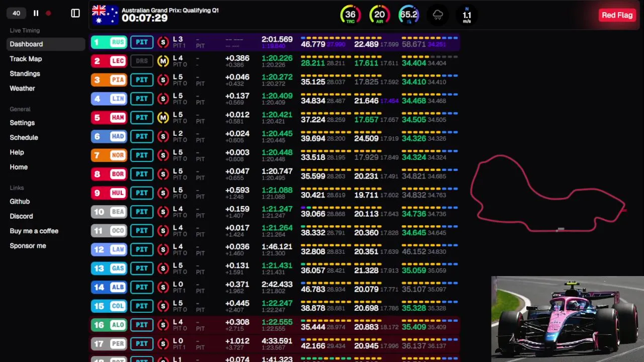Click the soft tyre icon in the BEA row
Viewport: 644px width, 362px height.
(163, 212)
